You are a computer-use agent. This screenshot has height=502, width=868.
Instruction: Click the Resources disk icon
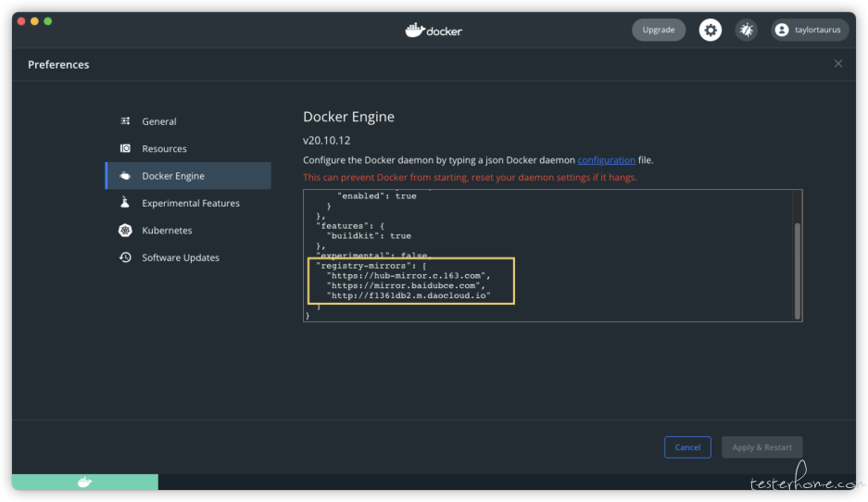coord(125,148)
